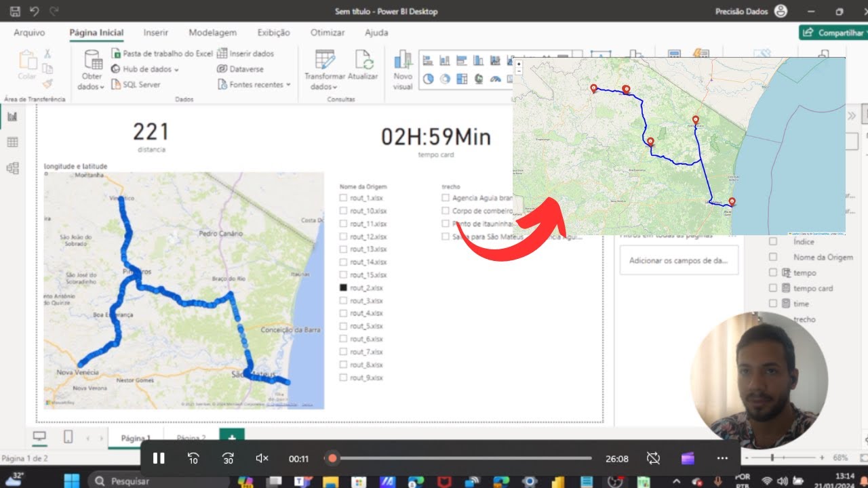The width and height of the screenshot is (868, 488).
Task: Open the Windows Start button
Action: (x=72, y=481)
